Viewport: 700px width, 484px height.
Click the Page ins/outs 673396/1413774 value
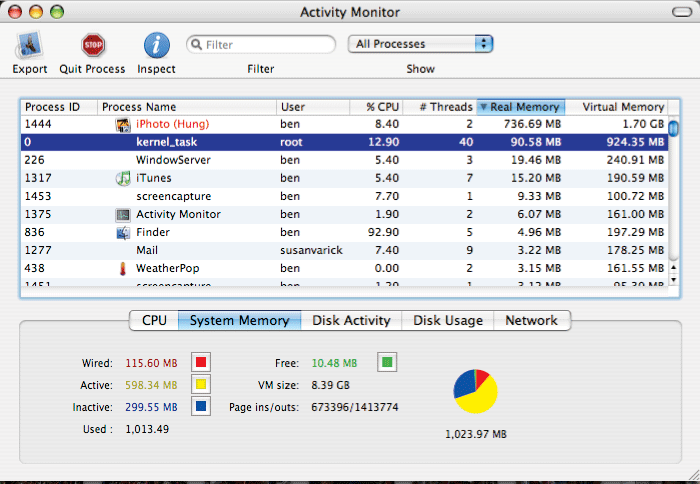(354, 407)
